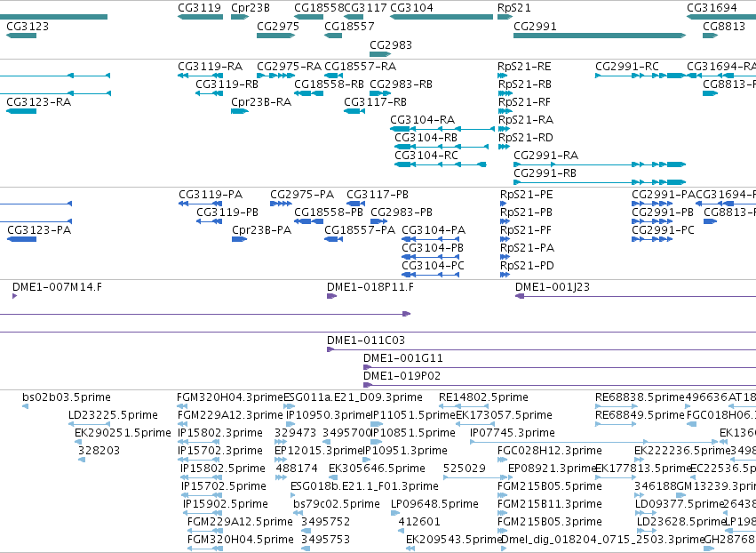Click protein CG18557-PA label
756x553 pixels.
click(360, 230)
